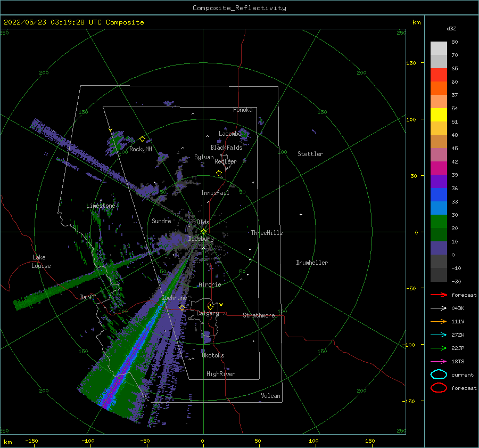This screenshot has width=479, height=448.
Task: Click the yellow diamond marker near Cochrane
Action: coord(182,307)
